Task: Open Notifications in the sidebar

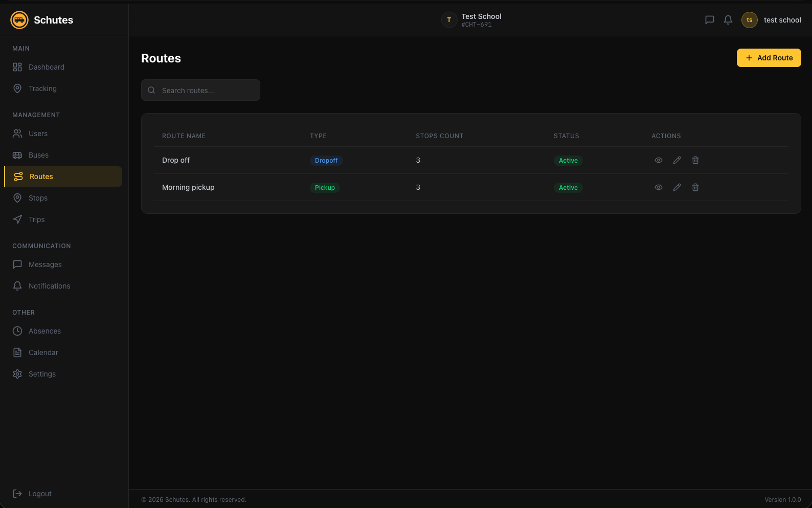Action: pyautogui.click(x=63, y=286)
